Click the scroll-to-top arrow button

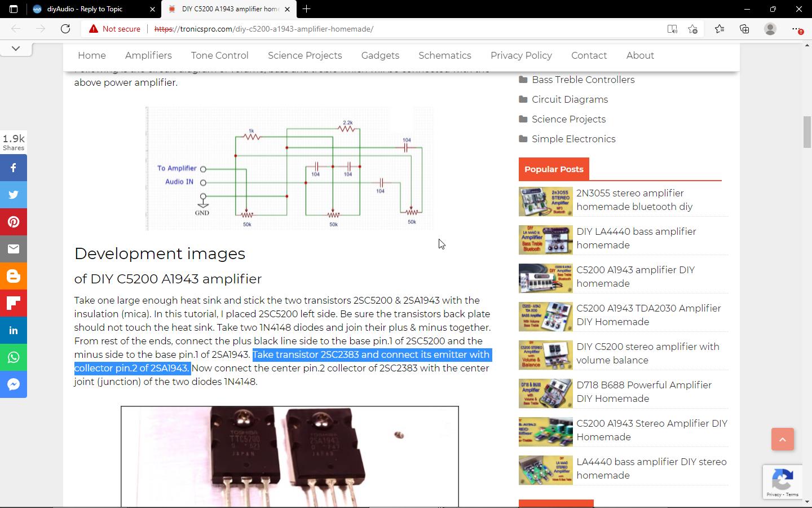783,439
